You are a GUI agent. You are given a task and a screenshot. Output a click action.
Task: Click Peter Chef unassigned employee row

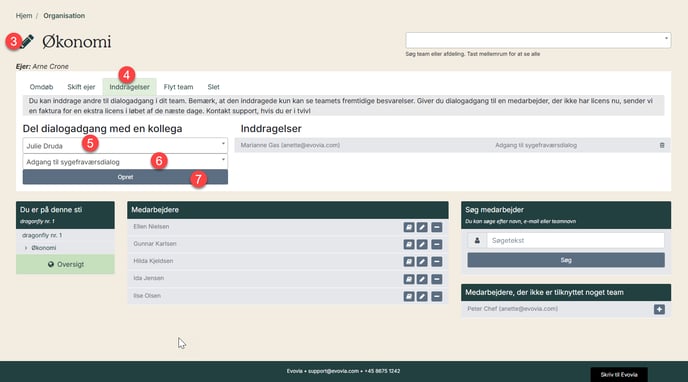pyautogui.click(x=566, y=309)
